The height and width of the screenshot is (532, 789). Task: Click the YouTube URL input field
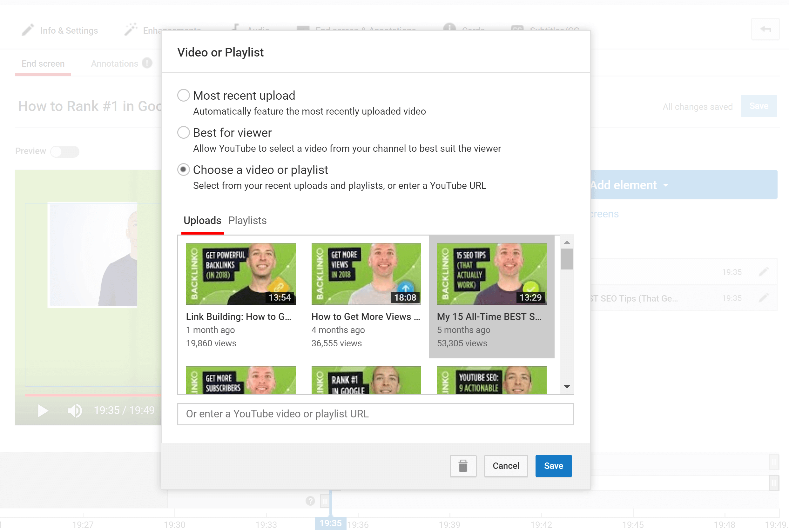coord(375,414)
